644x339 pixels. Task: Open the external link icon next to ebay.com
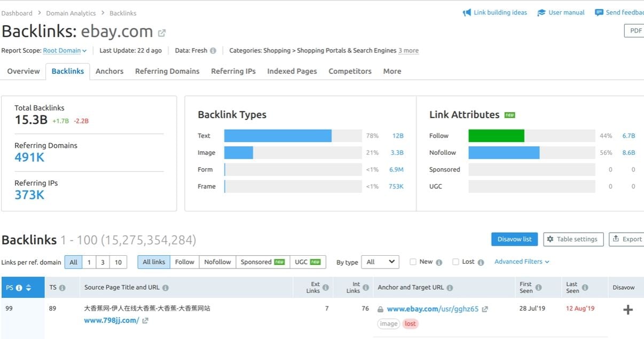click(x=162, y=33)
